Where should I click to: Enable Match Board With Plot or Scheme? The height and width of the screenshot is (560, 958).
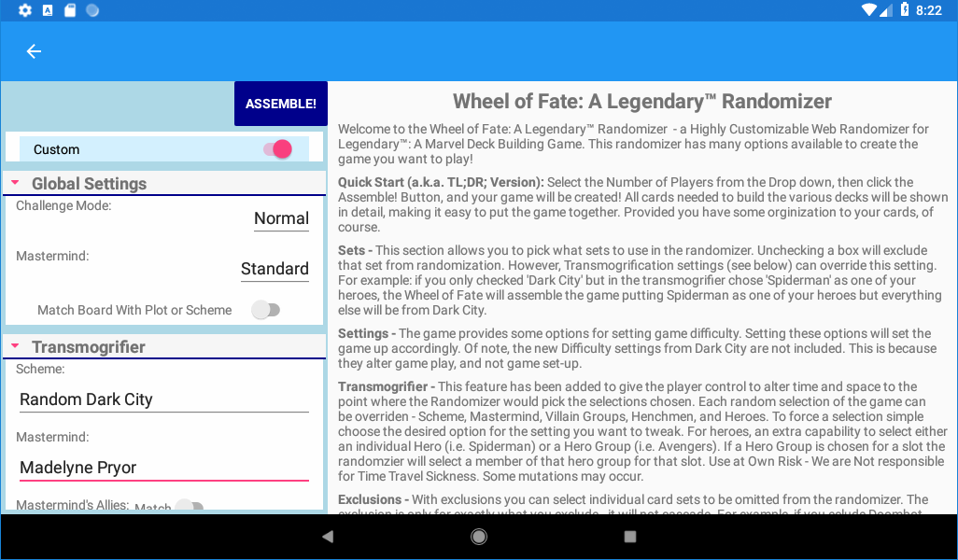(x=266, y=310)
